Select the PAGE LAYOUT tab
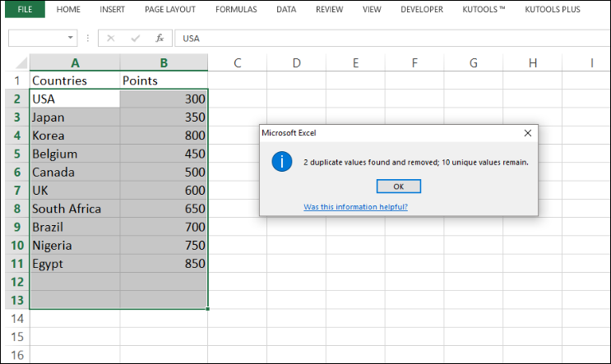611x364 pixels. pyautogui.click(x=170, y=10)
